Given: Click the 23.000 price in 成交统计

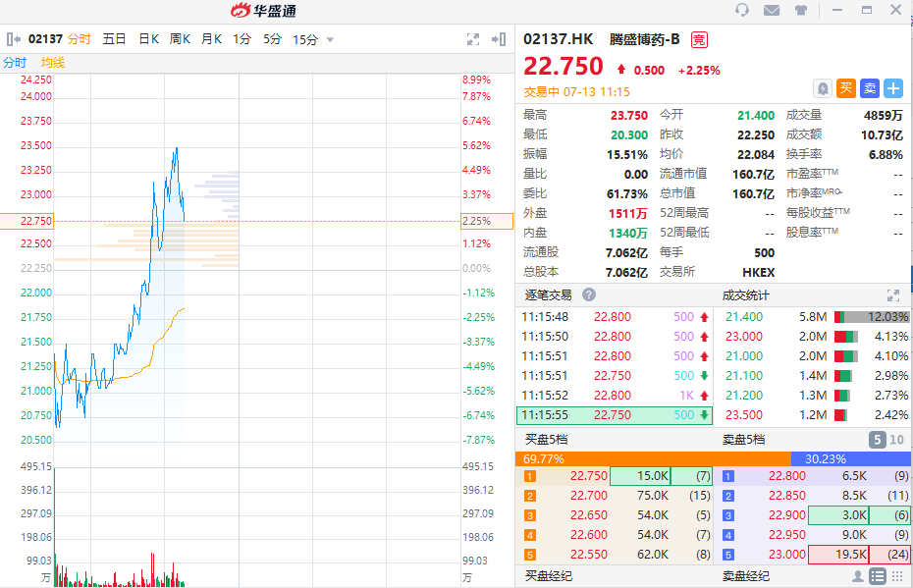Looking at the screenshot, I should point(744,337).
